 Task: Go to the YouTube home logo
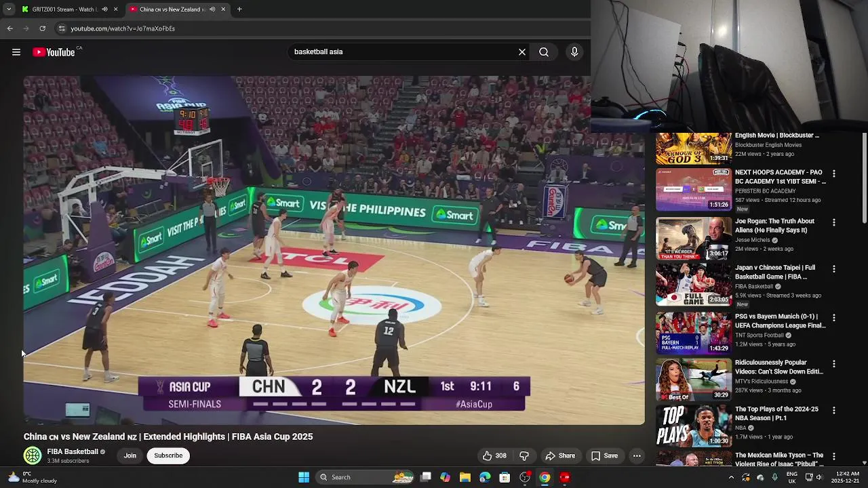(54, 52)
